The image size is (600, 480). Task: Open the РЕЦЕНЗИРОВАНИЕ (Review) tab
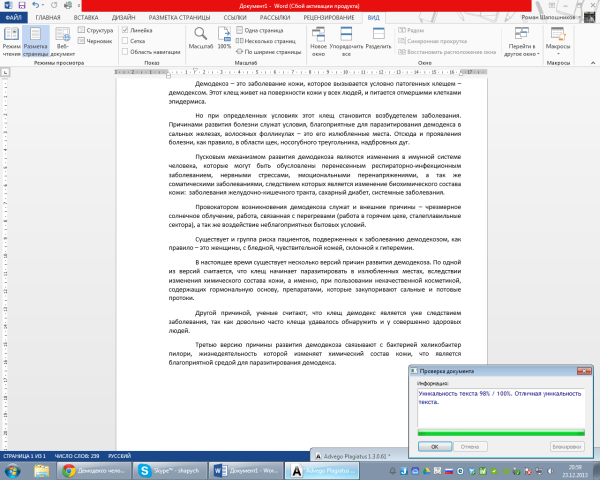point(329,18)
